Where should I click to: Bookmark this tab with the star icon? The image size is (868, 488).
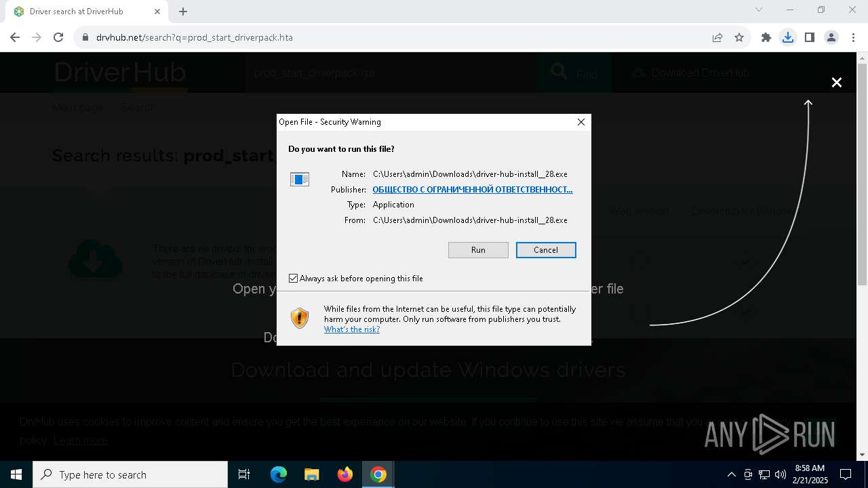click(739, 37)
